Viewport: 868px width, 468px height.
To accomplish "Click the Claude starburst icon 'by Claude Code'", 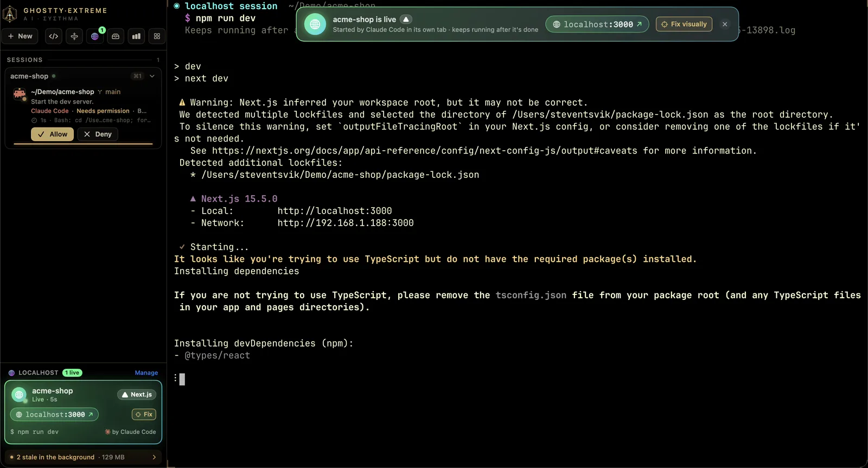I will click(108, 432).
